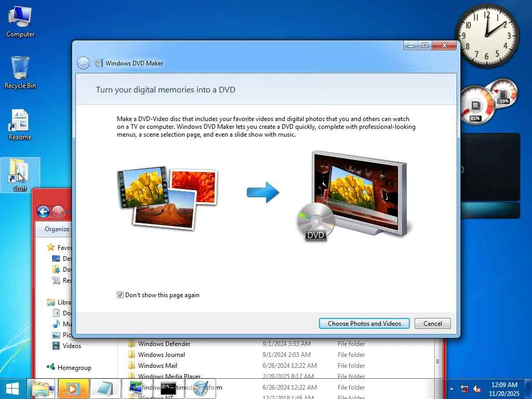The height and width of the screenshot is (399, 532).
Task: Click the 6/26/2024 12:22 AM Windows Mail date
Action: tap(289, 365)
